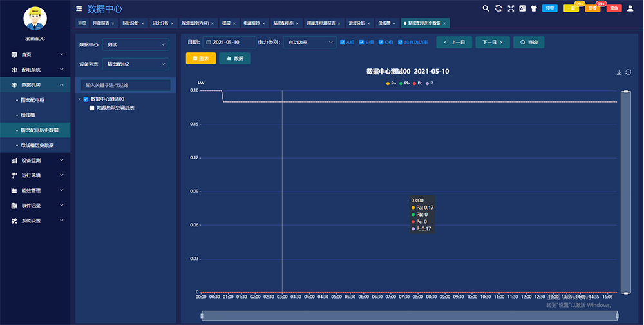Open the user profile icon
Screen dimensions: 644x325
[x=630, y=8]
